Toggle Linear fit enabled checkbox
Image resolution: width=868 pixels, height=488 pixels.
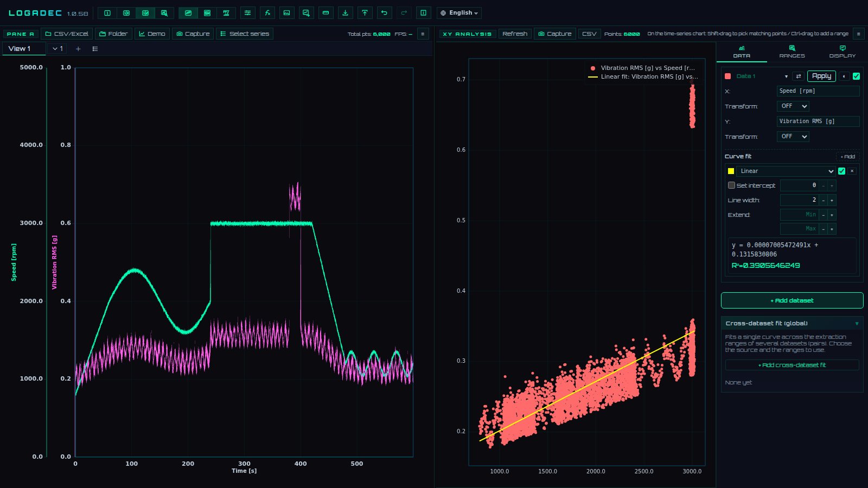tap(842, 171)
